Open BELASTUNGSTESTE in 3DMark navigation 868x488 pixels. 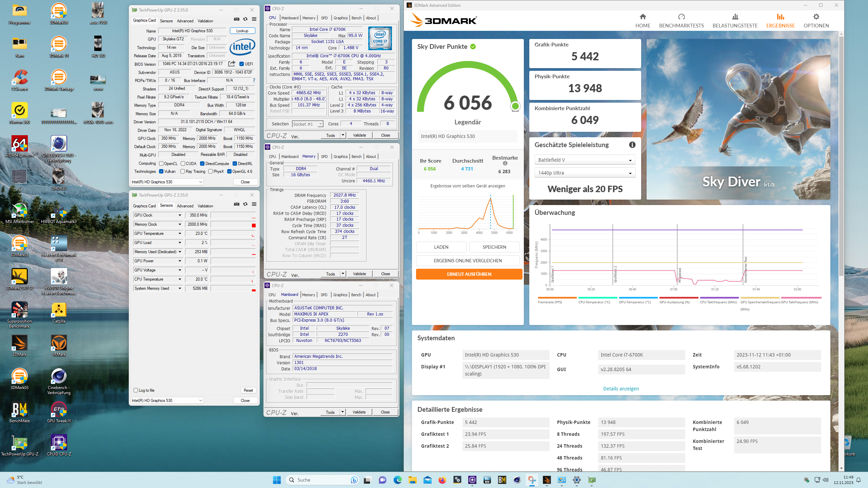click(735, 21)
